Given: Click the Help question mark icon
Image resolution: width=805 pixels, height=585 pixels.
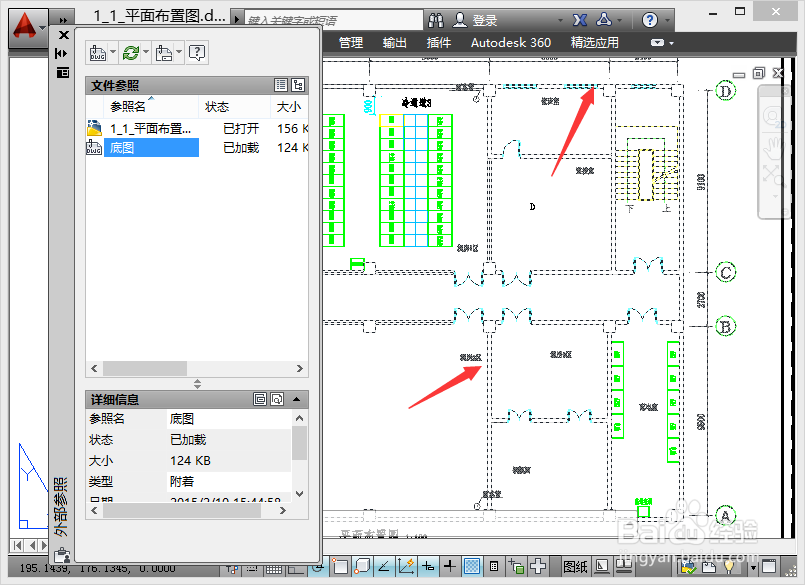Looking at the screenshot, I should pyautogui.click(x=649, y=20).
